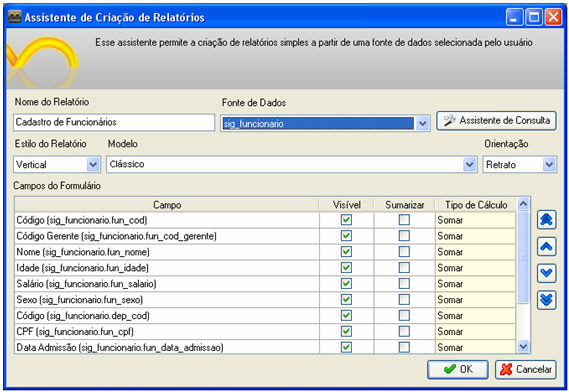Check Sumarizar for Idade row
This screenshot has width=569, height=392.
click(404, 268)
